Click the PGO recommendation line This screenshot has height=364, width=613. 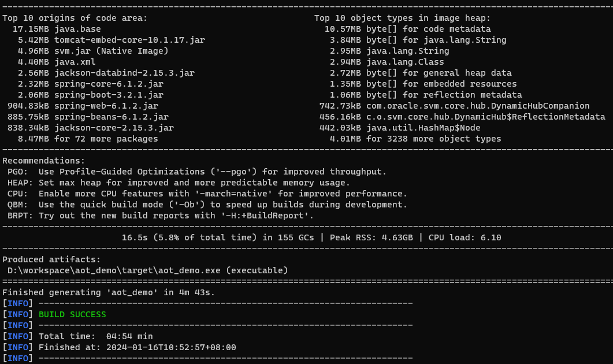(196, 172)
